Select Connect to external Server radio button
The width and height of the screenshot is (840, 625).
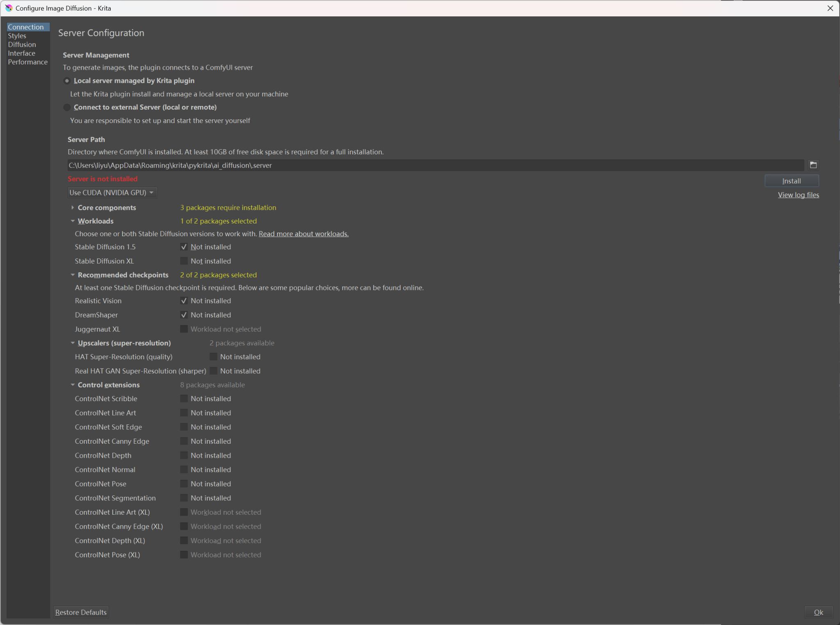(x=67, y=107)
